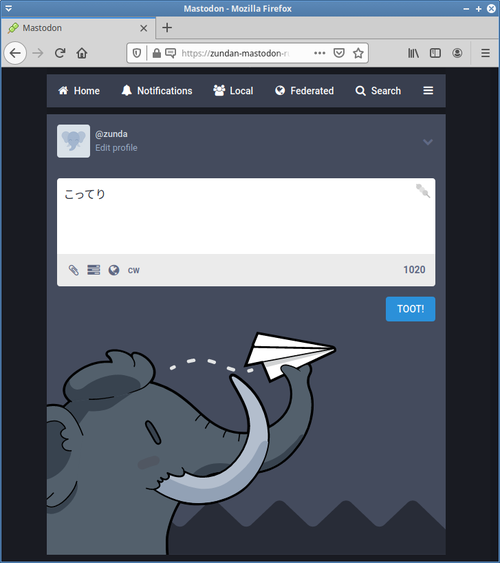Publish the post with the TOOT! button
The width and height of the screenshot is (500, 563).
(x=410, y=309)
